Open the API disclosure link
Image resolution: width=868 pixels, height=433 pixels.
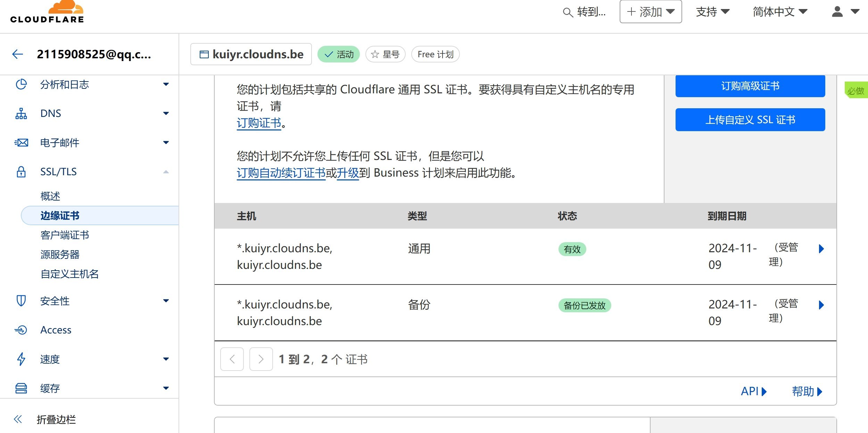pyautogui.click(x=753, y=391)
